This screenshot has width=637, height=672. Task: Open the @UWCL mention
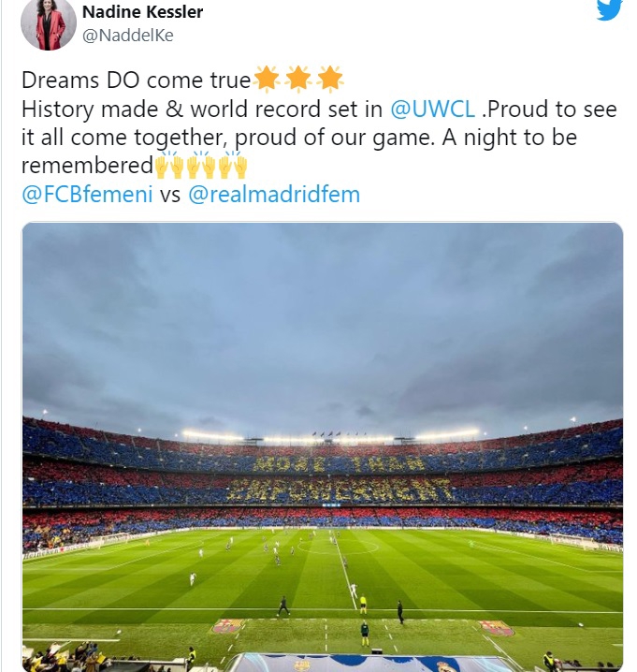point(432,109)
